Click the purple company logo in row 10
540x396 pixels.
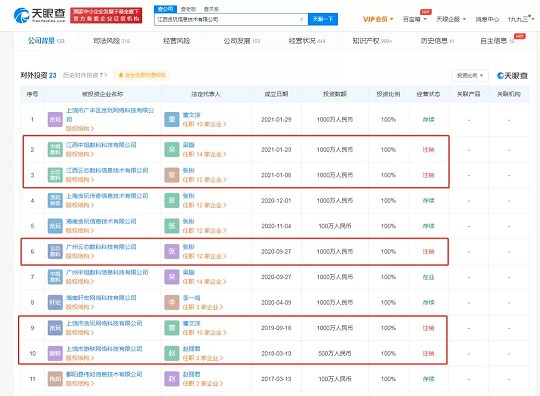pyautogui.click(x=55, y=353)
